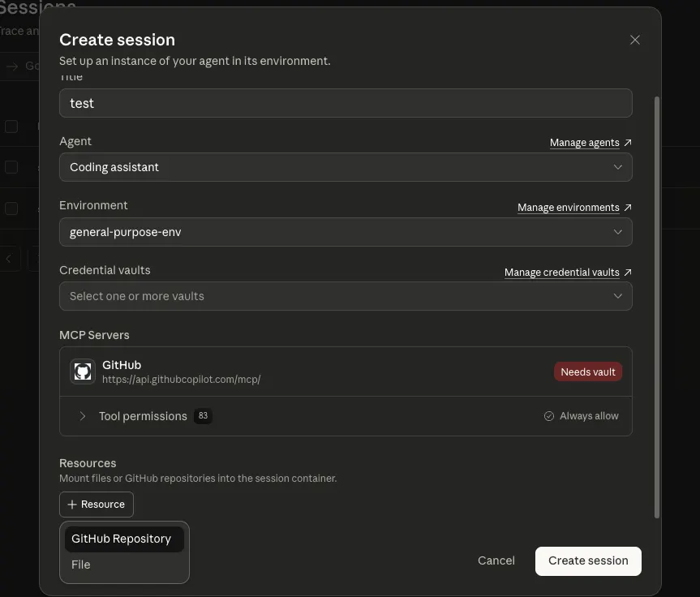Click the Create session button
Viewport: 700px width, 597px height.
588,560
